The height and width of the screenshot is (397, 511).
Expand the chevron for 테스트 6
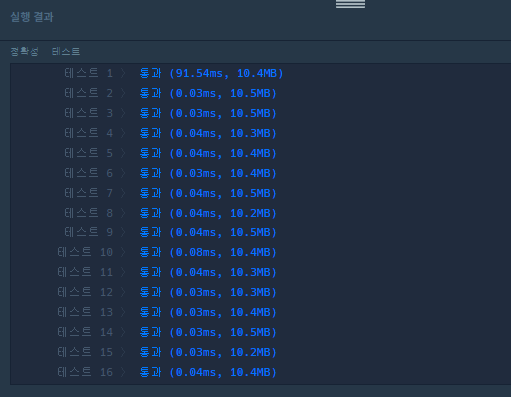coord(123,173)
